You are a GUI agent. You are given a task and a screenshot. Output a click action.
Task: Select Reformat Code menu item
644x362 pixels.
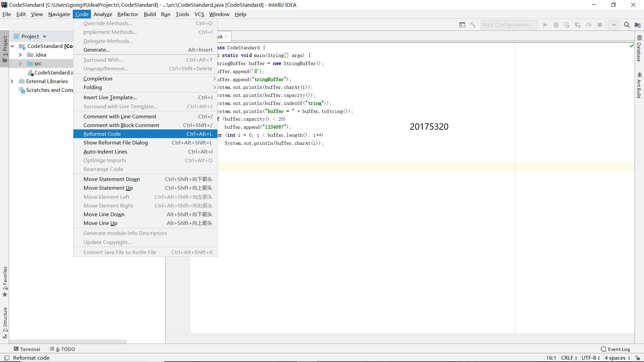[145, 134]
